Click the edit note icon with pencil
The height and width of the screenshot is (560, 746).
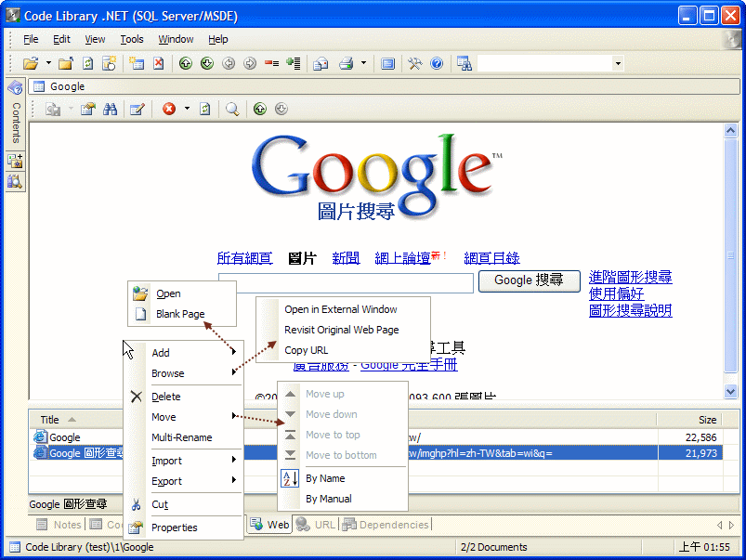pyautogui.click(x=137, y=109)
